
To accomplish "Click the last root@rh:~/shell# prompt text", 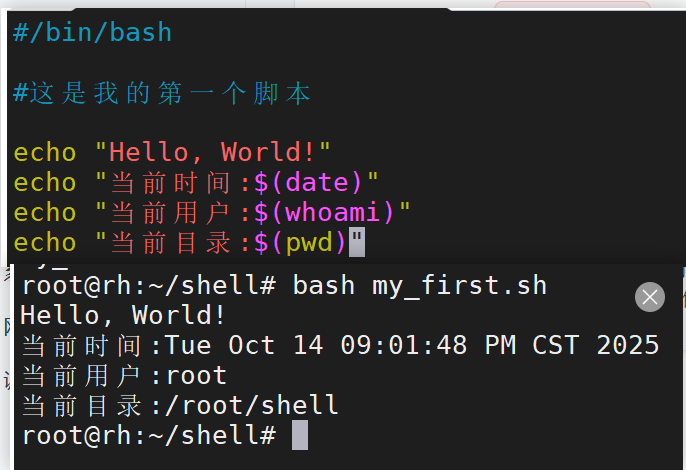I will point(148,435).
